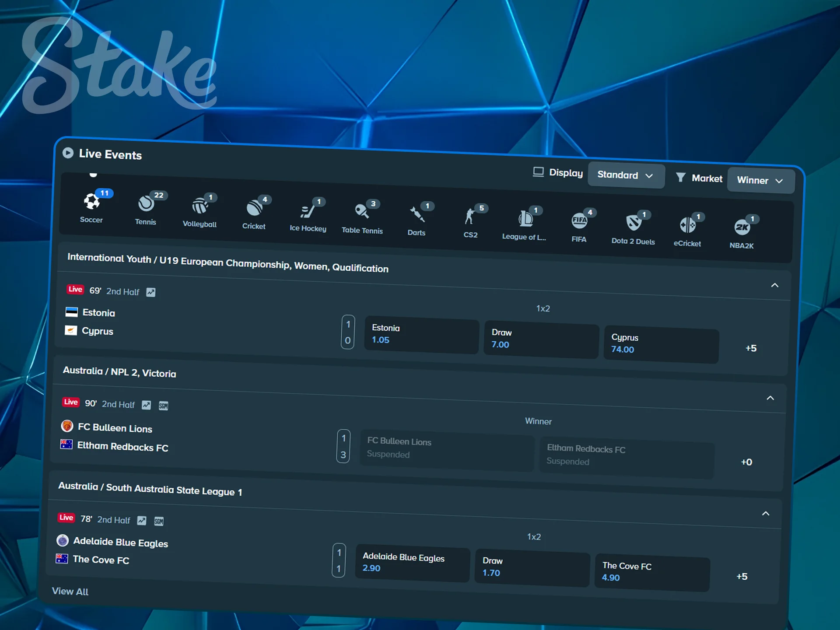Click SGM icon in Adelaide Blue Eagles match
The width and height of the screenshot is (840, 630).
(x=159, y=521)
